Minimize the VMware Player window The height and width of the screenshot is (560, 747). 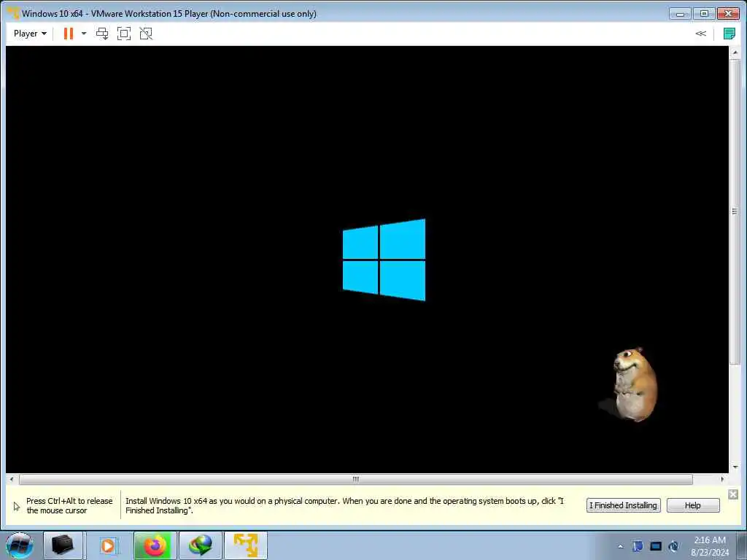click(680, 14)
